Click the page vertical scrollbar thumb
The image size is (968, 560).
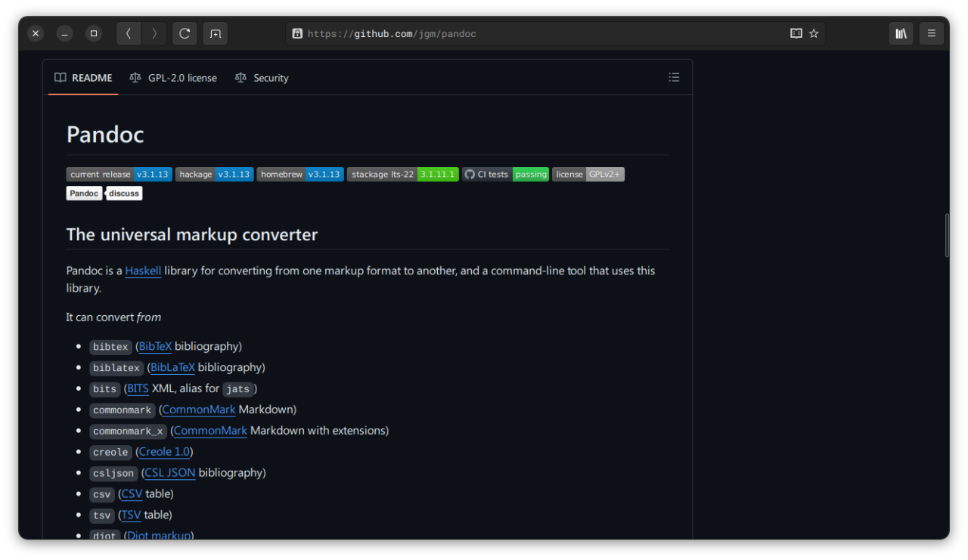click(x=947, y=235)
